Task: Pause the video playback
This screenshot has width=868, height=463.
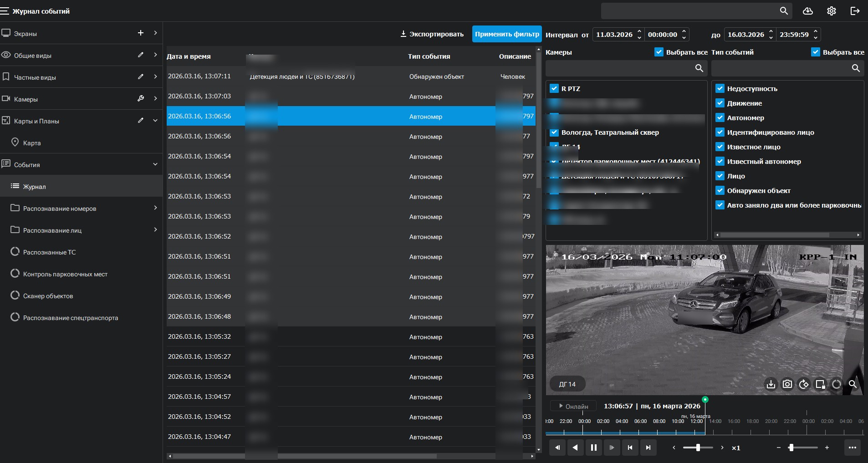Action: 593,448
